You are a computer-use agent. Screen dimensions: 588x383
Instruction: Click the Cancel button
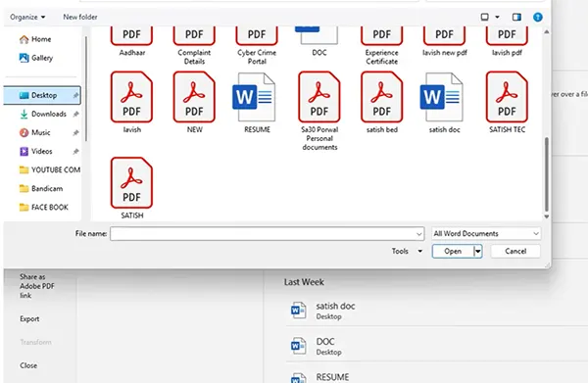click(x=515, y=251)
